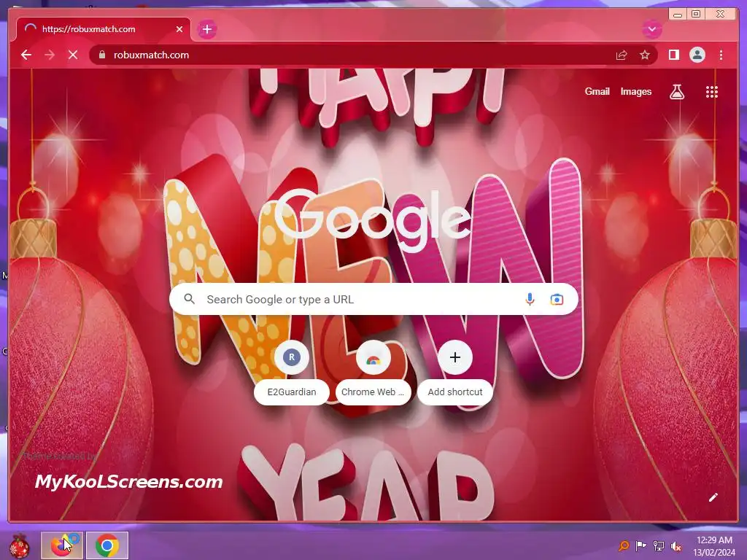Open the Action Center flag icon
The image size is (747, 560).
pyautogui.click(x=641, y=545)
